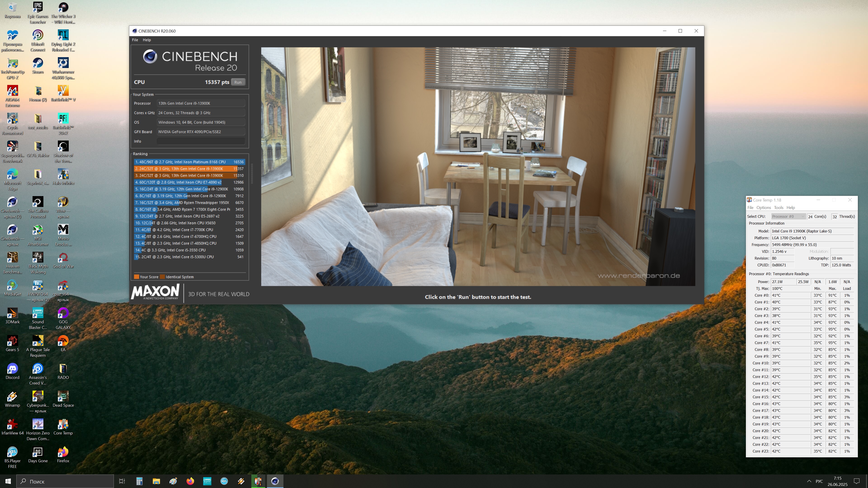Open Firefox from the taskbar
The height and width of the screenshot is (488, 868).
(x=190, y=481)
